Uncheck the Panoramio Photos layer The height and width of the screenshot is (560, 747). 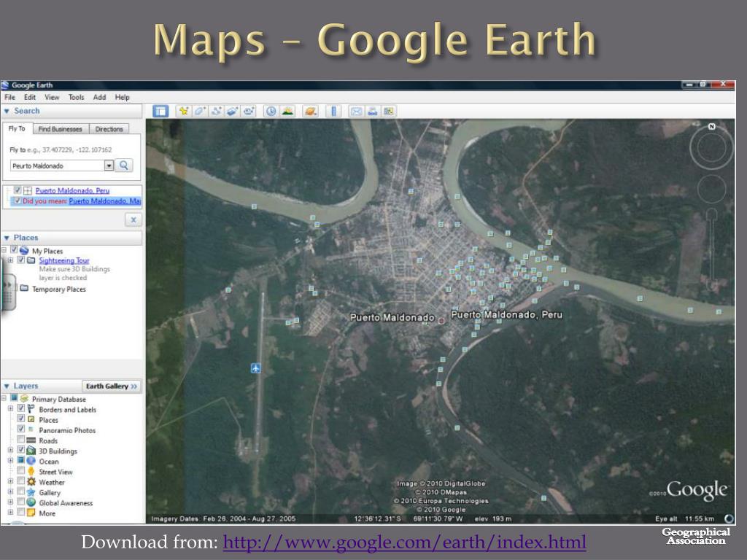click(x=21, y=429)
